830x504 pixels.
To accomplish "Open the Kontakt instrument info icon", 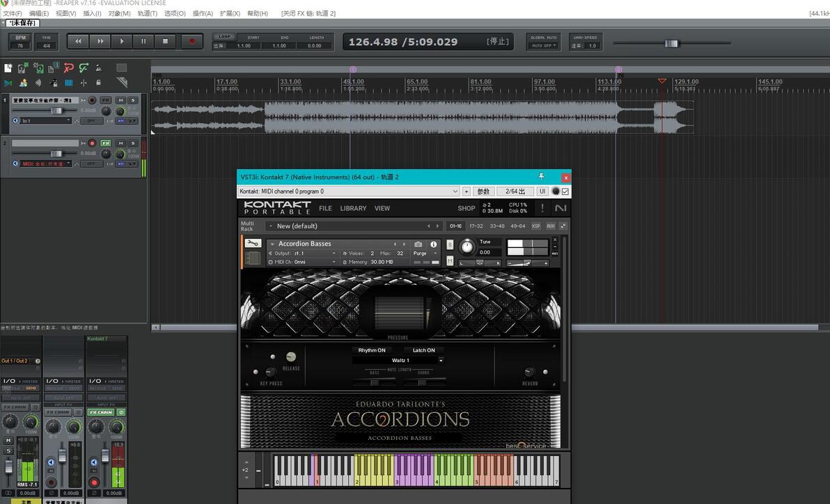I will (434, 244).
